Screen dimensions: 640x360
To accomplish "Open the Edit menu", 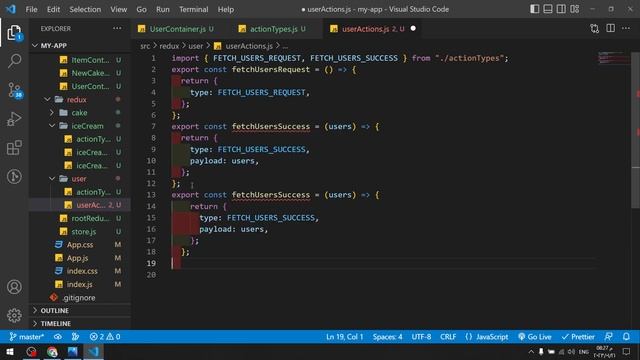I will (53, 9).
